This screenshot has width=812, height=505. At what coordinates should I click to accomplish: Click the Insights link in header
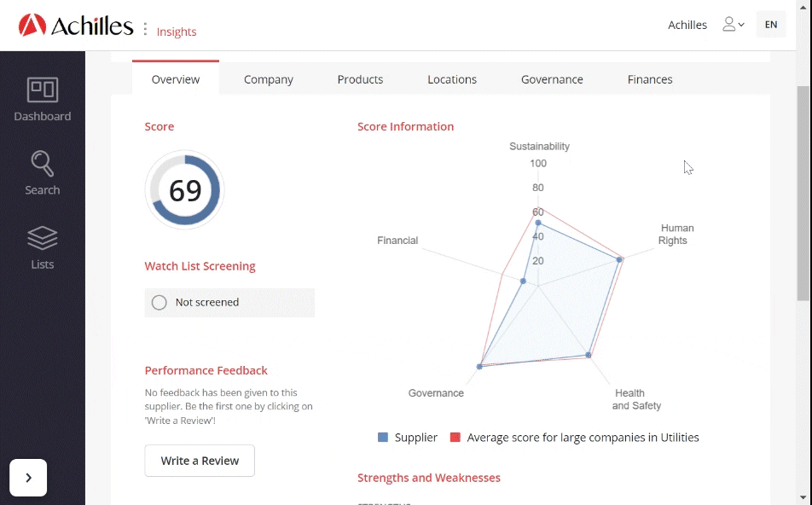(177, 32)
